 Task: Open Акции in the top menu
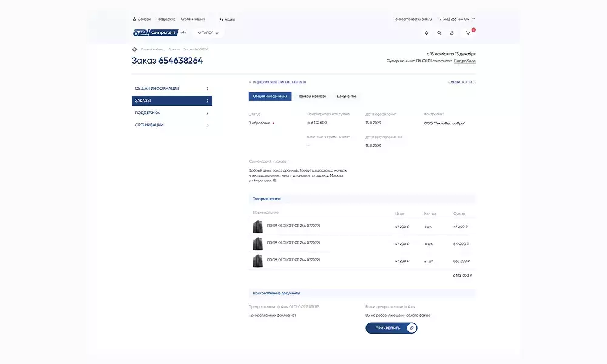pyautogui.click(x=227, y=19)
